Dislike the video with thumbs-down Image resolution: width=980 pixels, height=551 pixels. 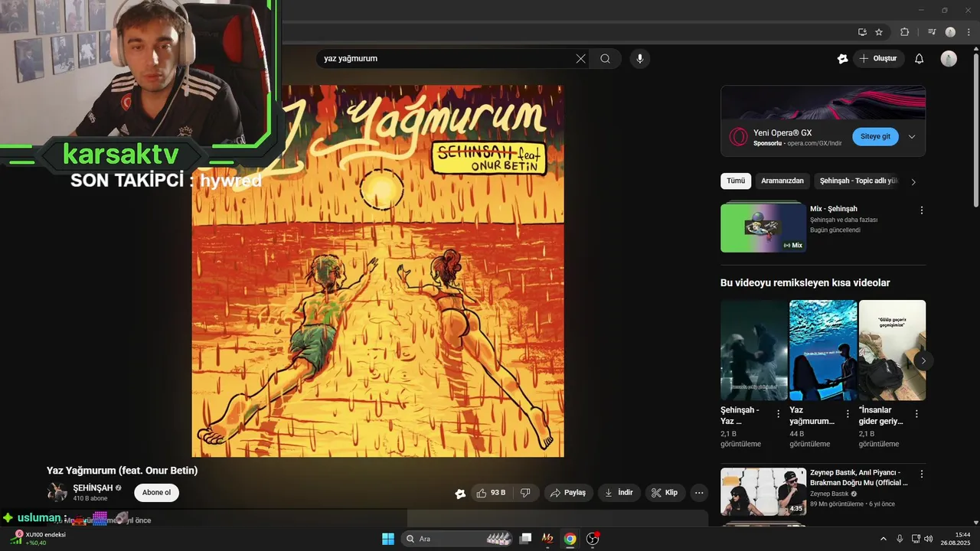click(x=525, y=493)
